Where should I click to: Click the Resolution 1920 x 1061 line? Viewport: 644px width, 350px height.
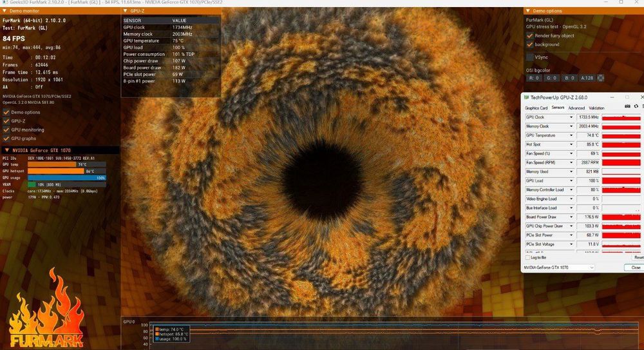click(x=33, y=80)
